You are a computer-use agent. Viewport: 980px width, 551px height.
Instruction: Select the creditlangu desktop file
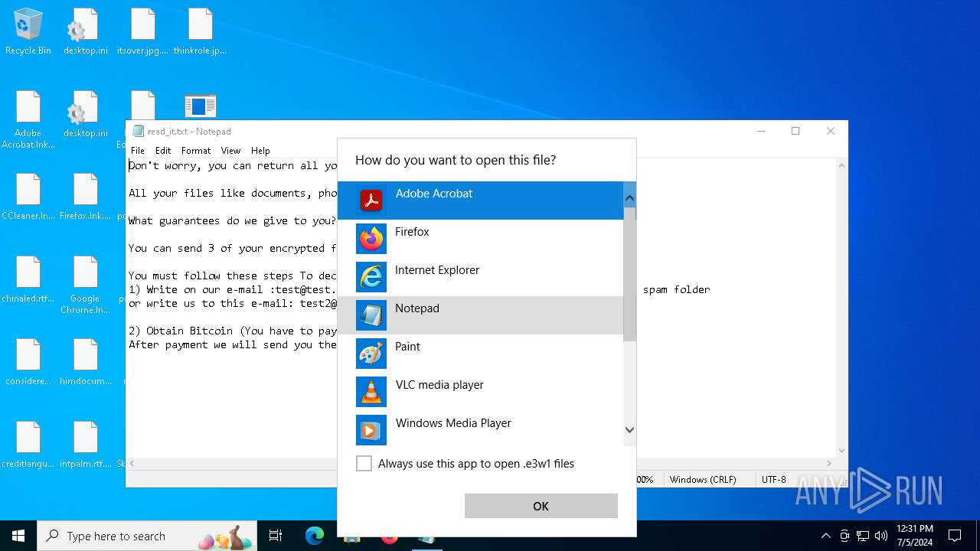click(28, 445)
